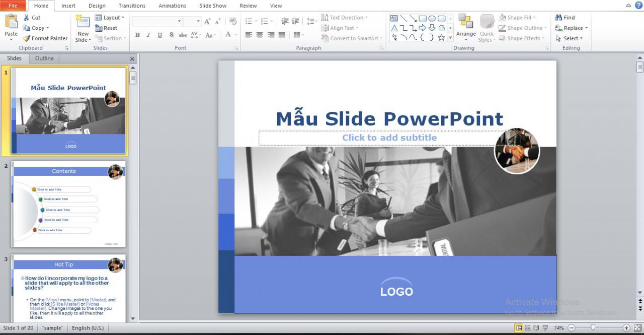Open the Font Size dropdown

[x=198, y=21]
